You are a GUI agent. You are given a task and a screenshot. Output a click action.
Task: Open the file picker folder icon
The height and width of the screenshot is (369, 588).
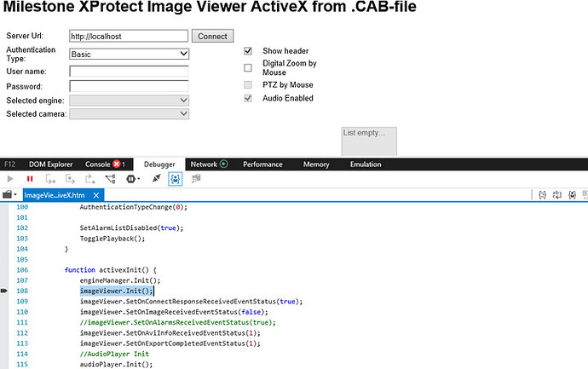tap(9, 195)
